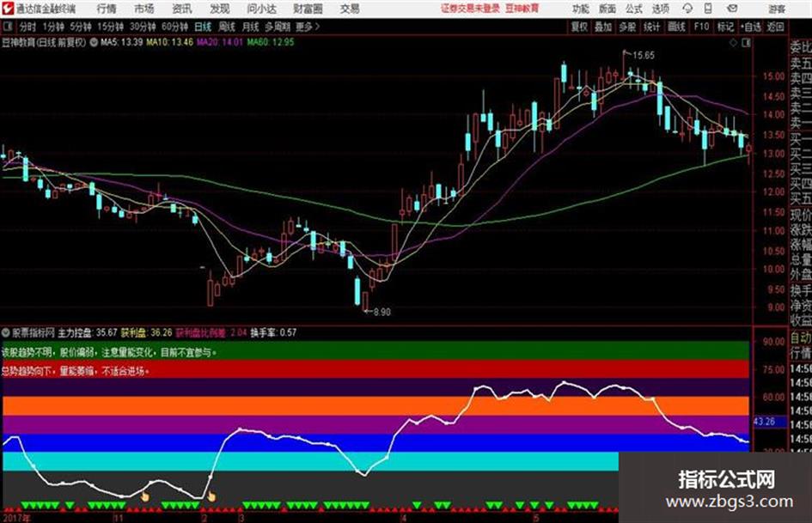Click the 画线 drawing toolbar button

pyautogui.click(x=677, y=27)
